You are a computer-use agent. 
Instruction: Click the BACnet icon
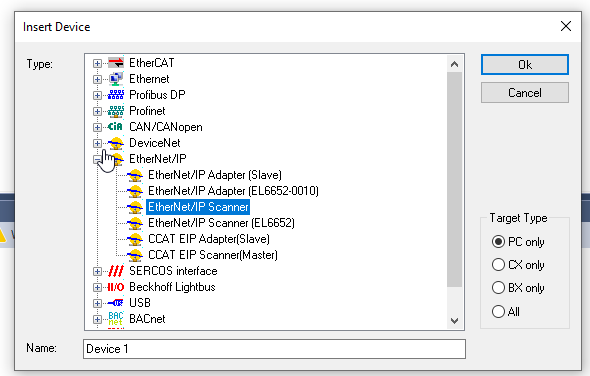click(x=116, y=319)
